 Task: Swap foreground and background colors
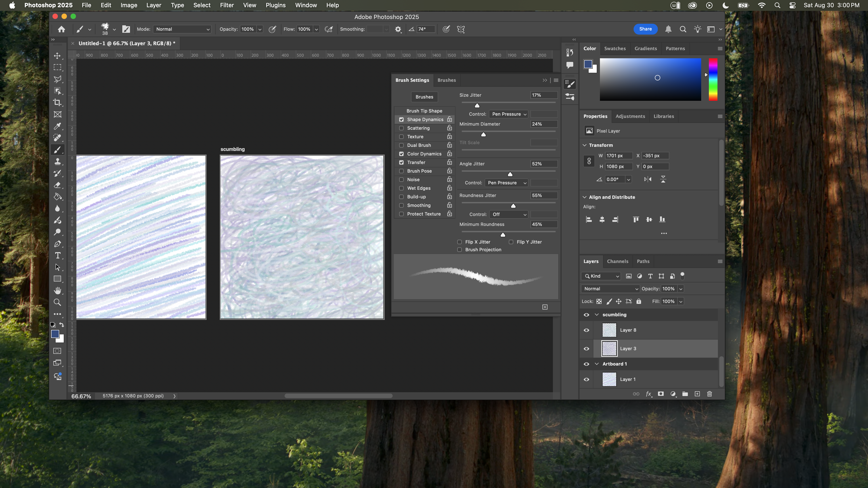point(62,325)
